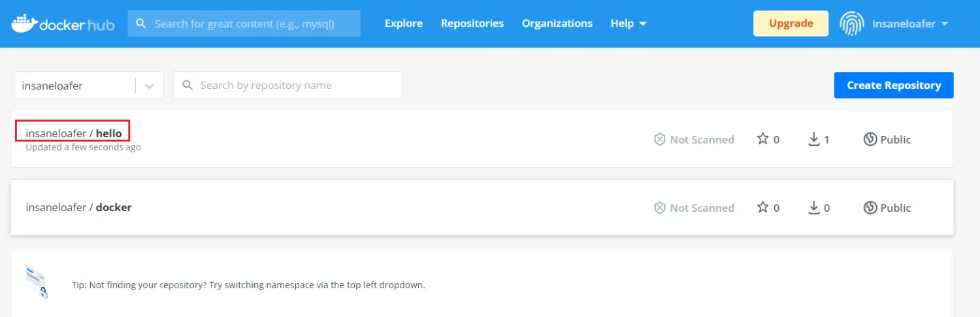Expand the Help menu arrow
Viewport: 980px width, 317px height.
643,24
